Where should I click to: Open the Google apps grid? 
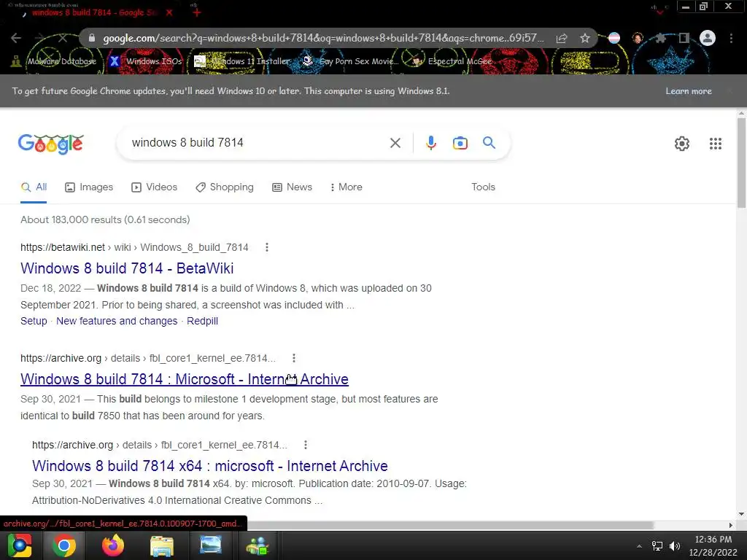pos(715,144)
